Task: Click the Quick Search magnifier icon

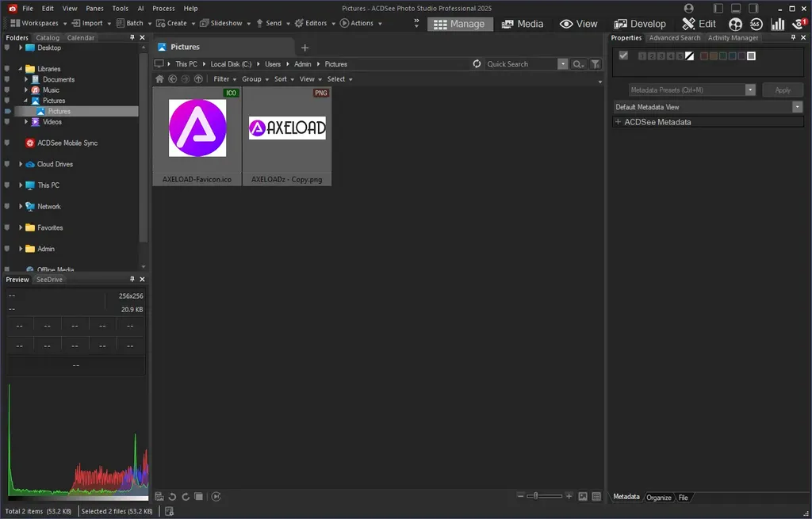Action: tap(577, 64)
